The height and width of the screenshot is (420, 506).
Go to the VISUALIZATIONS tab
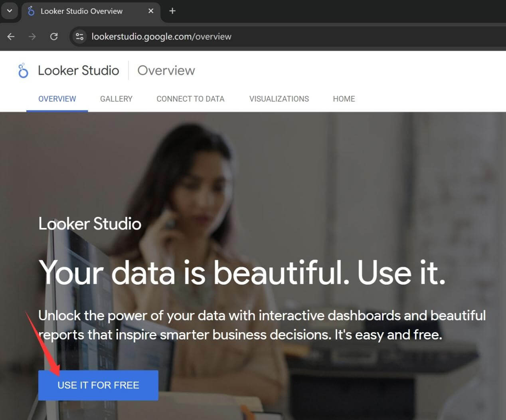click(279, 99)
